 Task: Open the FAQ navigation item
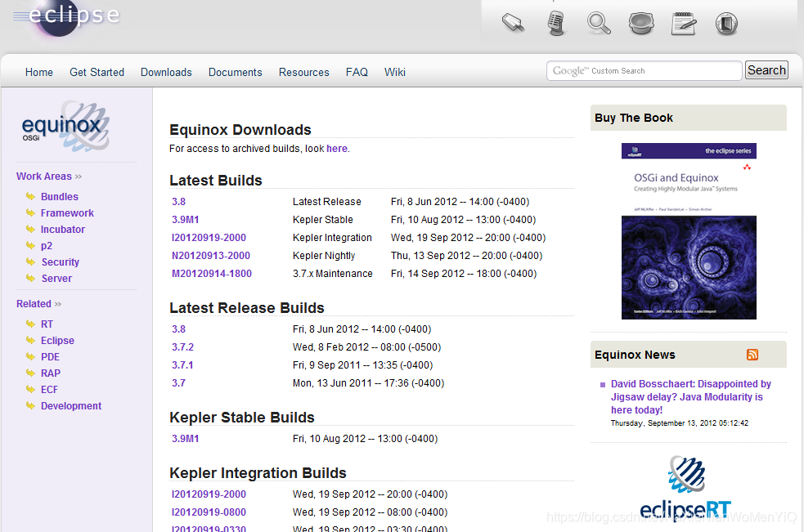pos(357,72)
